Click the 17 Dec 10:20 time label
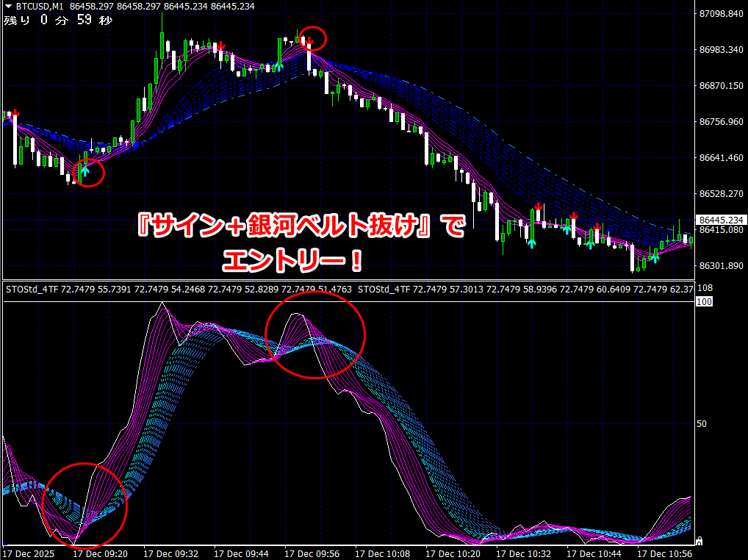 [x=453, y=554]
